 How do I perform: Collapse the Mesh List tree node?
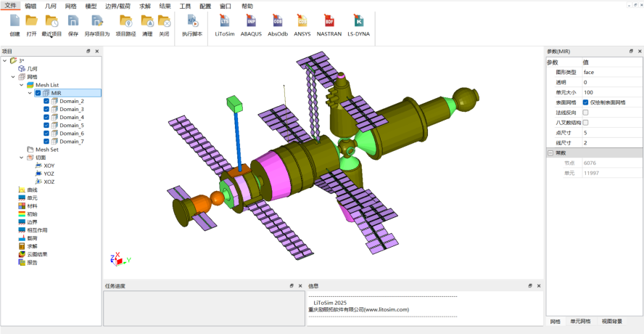21,85
